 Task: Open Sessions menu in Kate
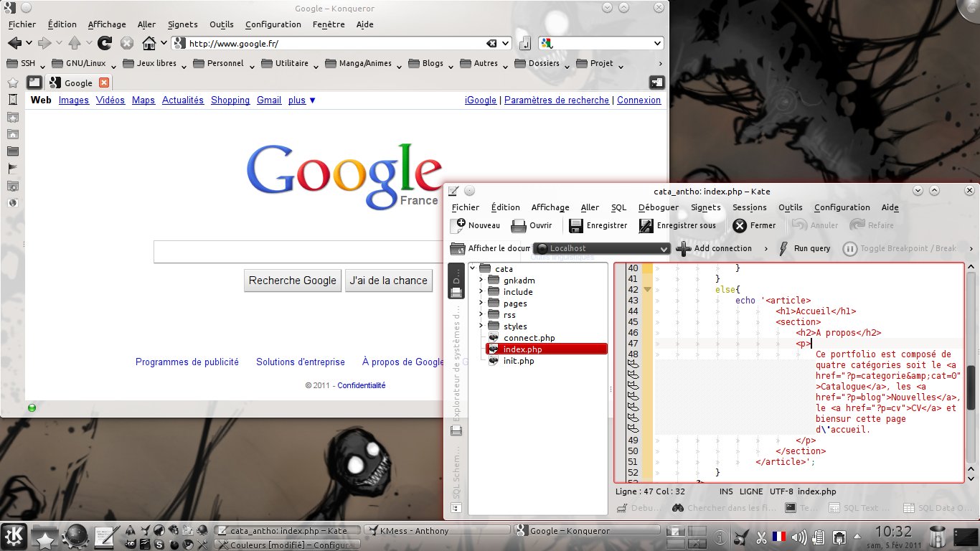point(749,207)
